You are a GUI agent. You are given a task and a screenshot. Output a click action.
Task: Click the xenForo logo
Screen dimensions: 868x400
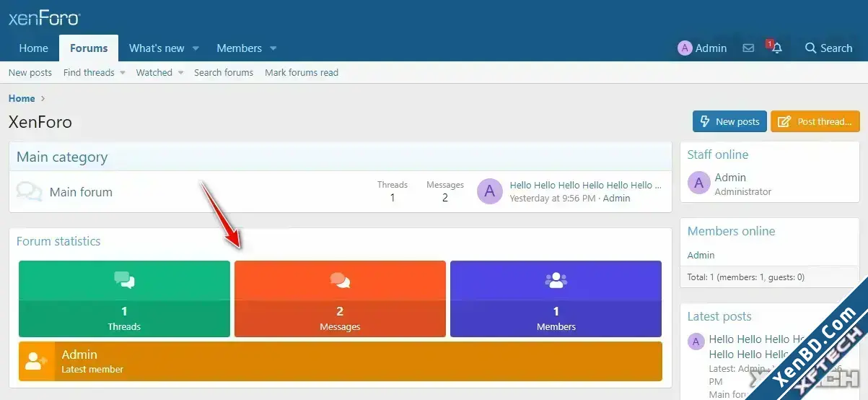point(44,18)
